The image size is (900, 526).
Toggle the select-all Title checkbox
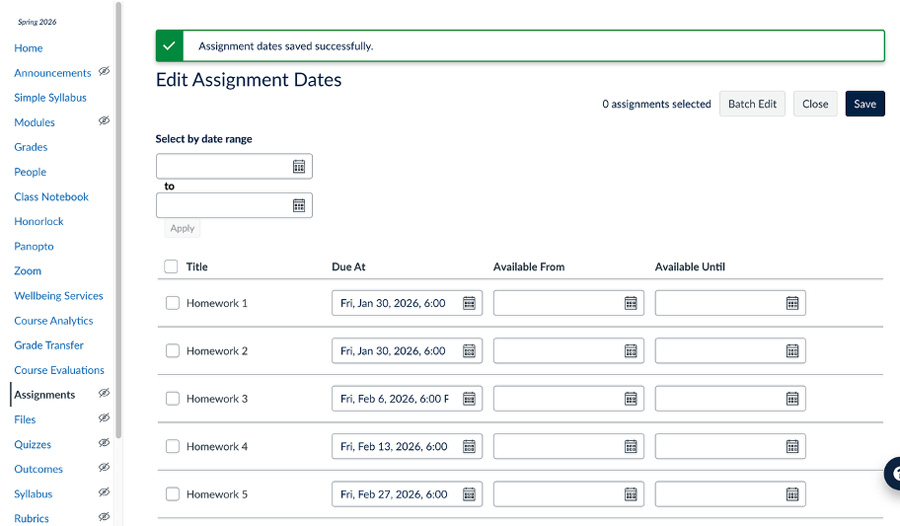tap(171, 267)
